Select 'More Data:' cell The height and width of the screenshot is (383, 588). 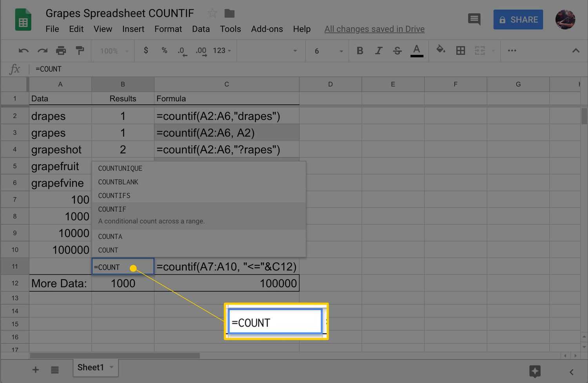point(60,283)
